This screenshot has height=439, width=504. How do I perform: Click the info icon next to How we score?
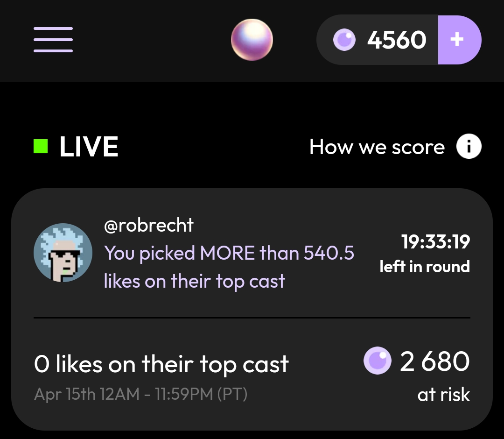tap(469, 147)
